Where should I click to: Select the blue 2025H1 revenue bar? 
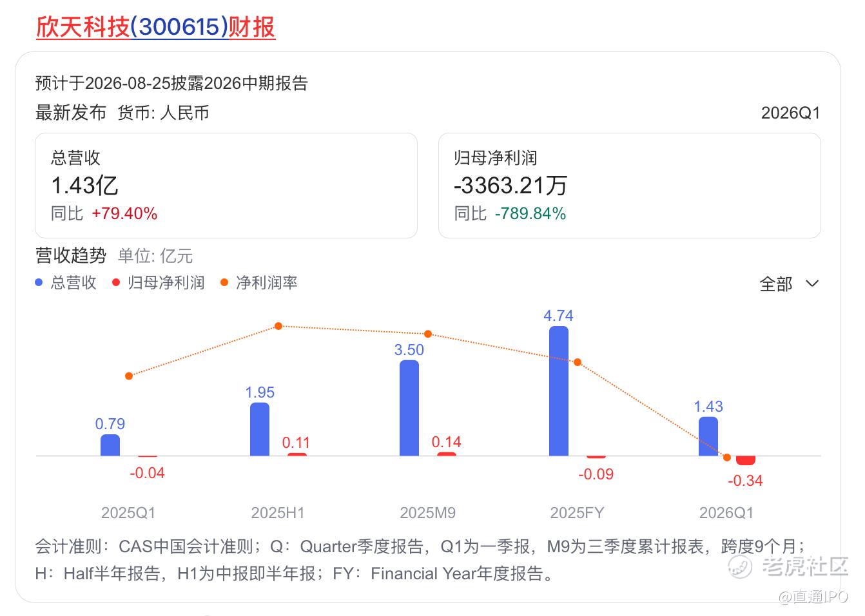(x=260, y=429)
